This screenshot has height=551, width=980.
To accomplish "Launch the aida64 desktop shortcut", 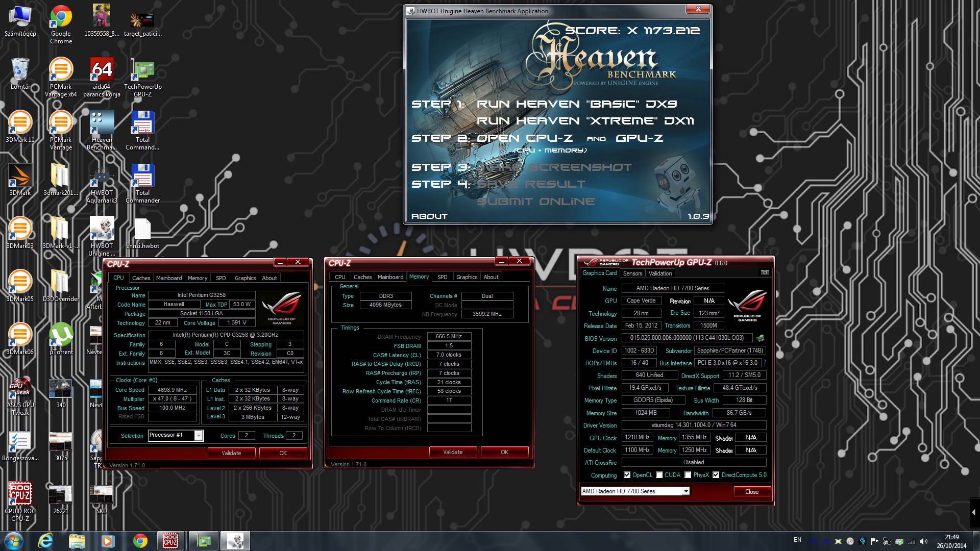I will (x=102, y=77).
